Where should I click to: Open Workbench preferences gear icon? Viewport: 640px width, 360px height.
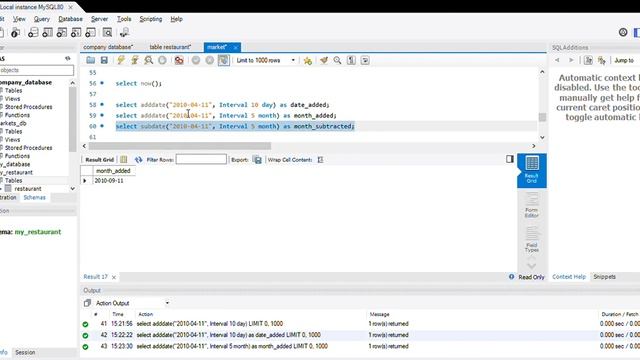pos(623,32)
